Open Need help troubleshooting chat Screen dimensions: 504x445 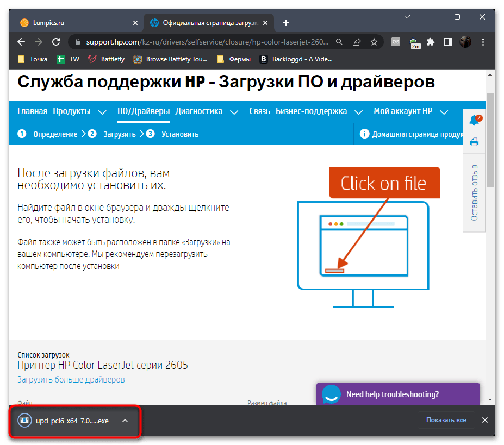click(x=398, y=394)
